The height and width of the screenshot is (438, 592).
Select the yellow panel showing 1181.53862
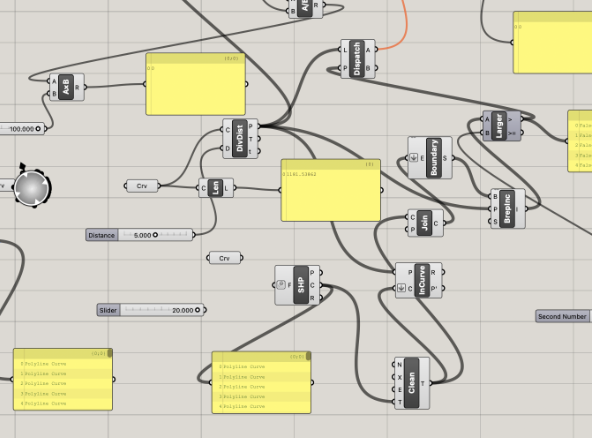pyautogui.click(x=331, y=190)
